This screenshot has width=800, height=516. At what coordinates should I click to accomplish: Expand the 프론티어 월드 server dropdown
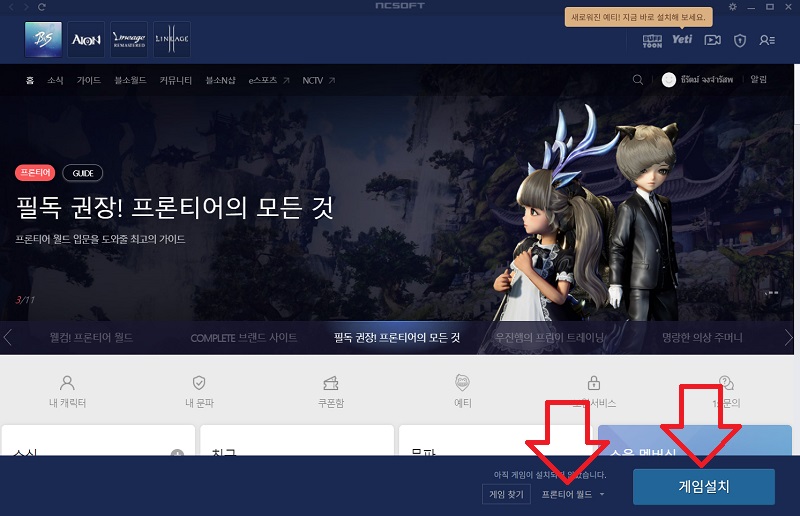(x=573, y=494)
